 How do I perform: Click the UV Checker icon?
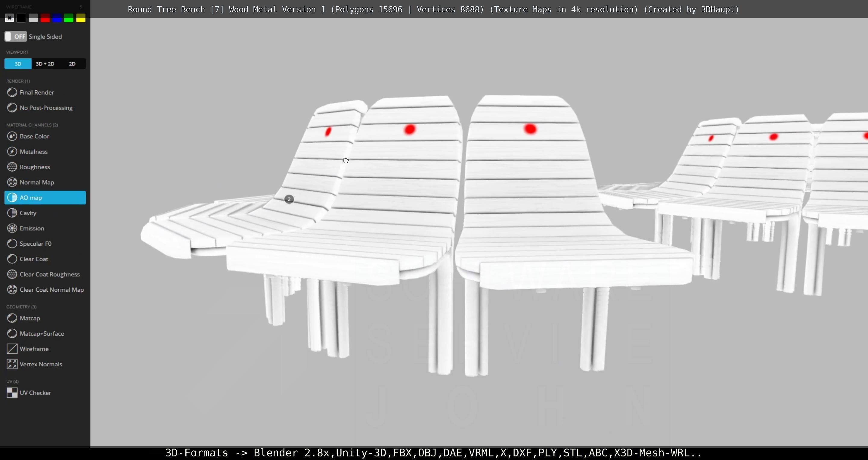tap(12, 393)
